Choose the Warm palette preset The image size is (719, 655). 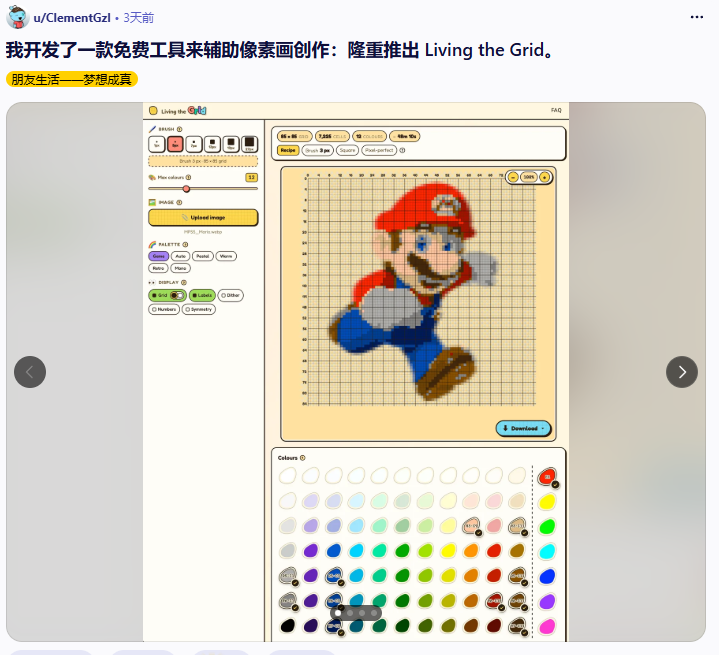pos(226,256)
